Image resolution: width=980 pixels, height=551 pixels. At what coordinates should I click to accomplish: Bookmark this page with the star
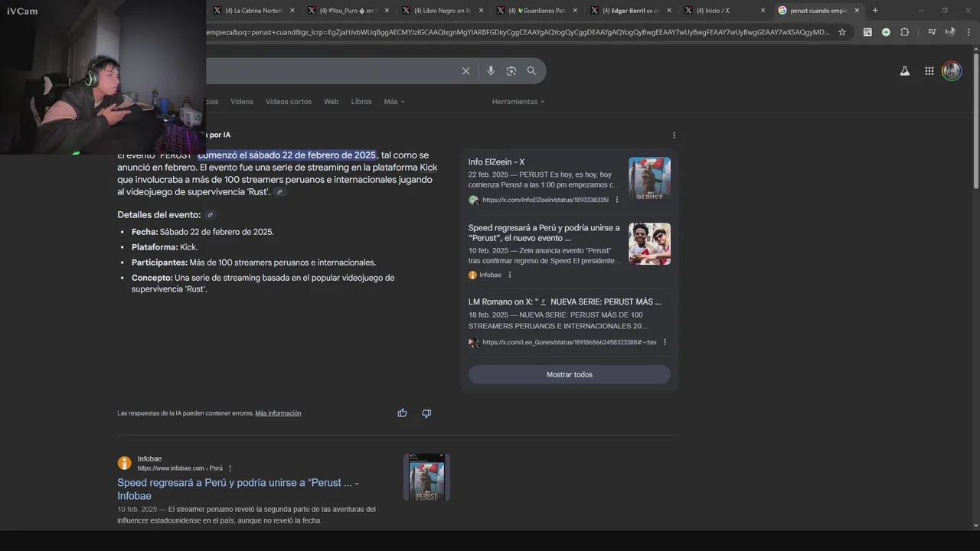[x=842, y=32]
